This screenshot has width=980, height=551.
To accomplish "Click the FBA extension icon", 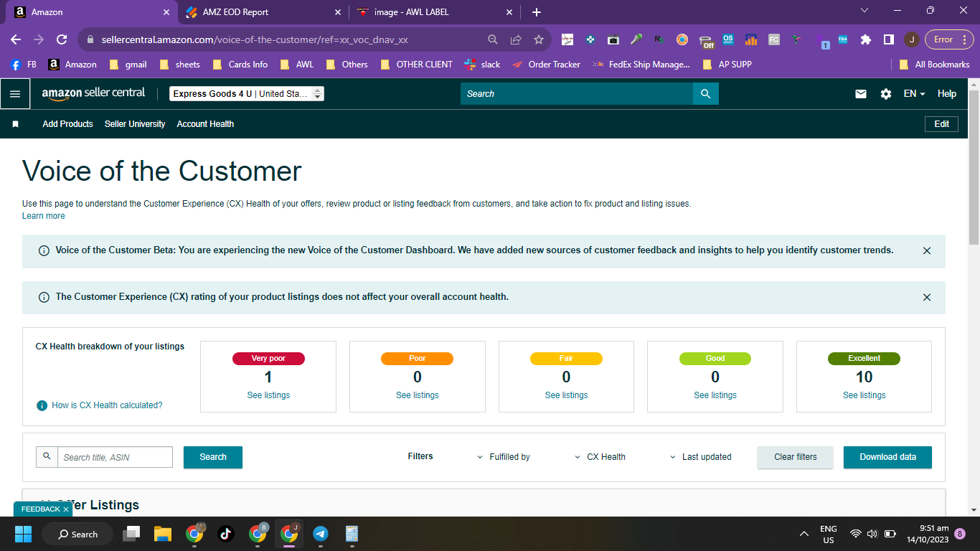I will click(x=843, y=39).
